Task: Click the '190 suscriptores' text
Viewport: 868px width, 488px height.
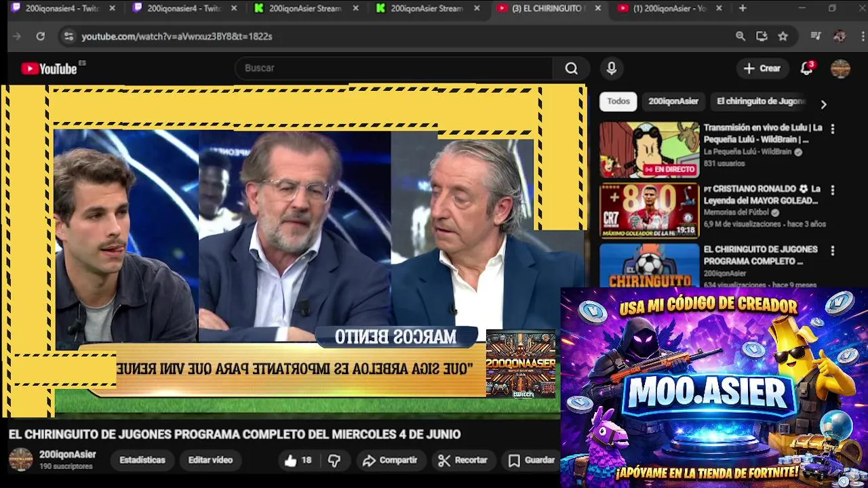Action: 66,467
